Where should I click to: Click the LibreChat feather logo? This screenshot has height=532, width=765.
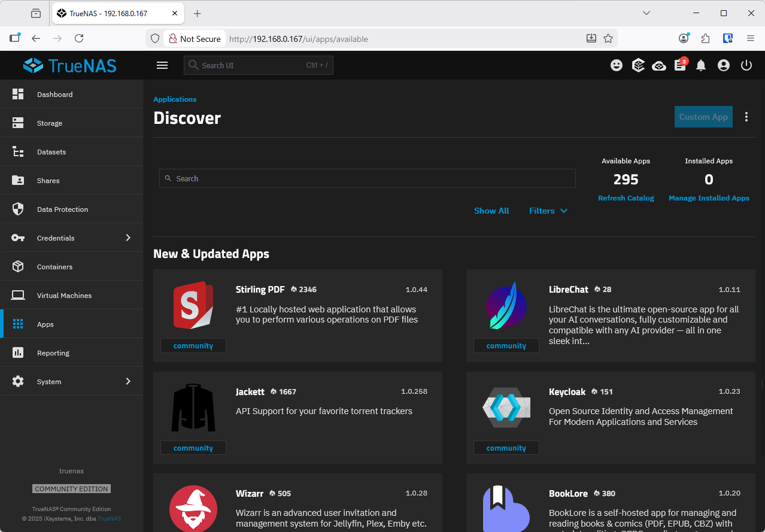point(506,305)
